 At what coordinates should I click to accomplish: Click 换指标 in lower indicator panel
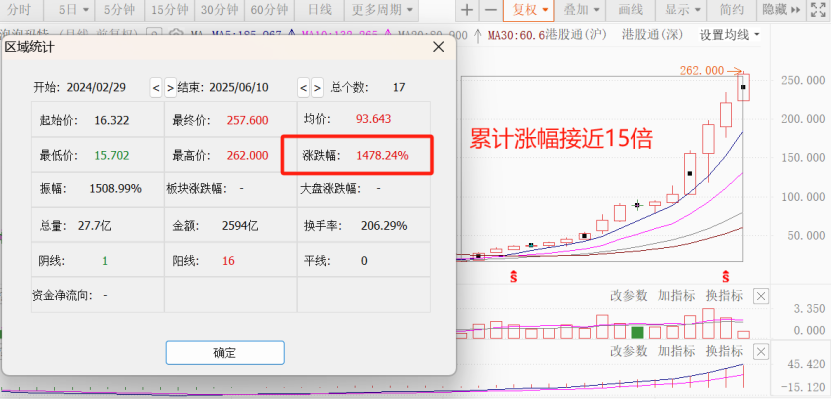(x=724, y=351)
